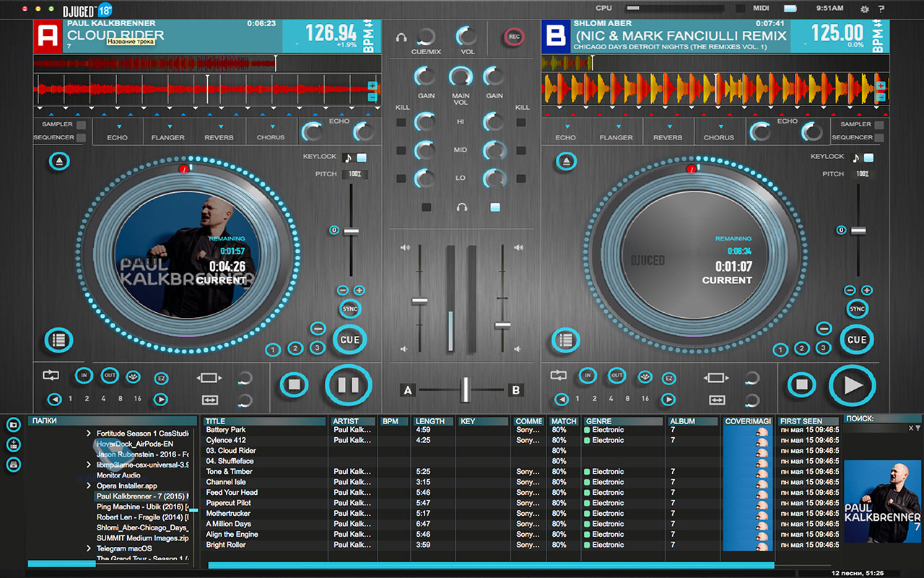This screenshot has height=578, width=924.
Task: Select loop length 16 on deck A
Action: click(x=138, y=399)
